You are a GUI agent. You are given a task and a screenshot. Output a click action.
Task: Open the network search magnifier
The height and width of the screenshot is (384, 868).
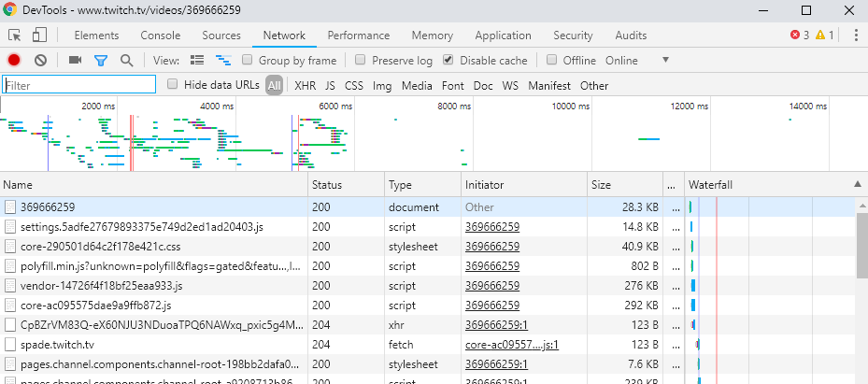(x=126, y=61)
